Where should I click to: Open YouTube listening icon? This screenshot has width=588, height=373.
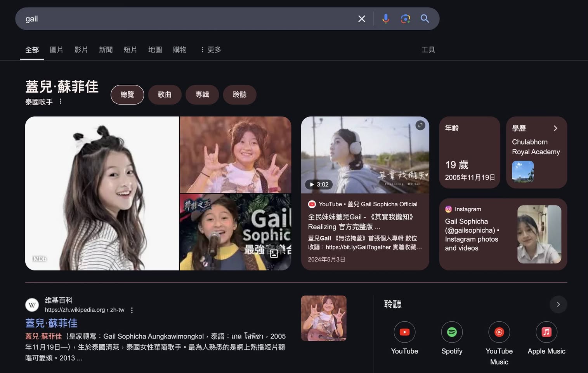pos(404,332)
